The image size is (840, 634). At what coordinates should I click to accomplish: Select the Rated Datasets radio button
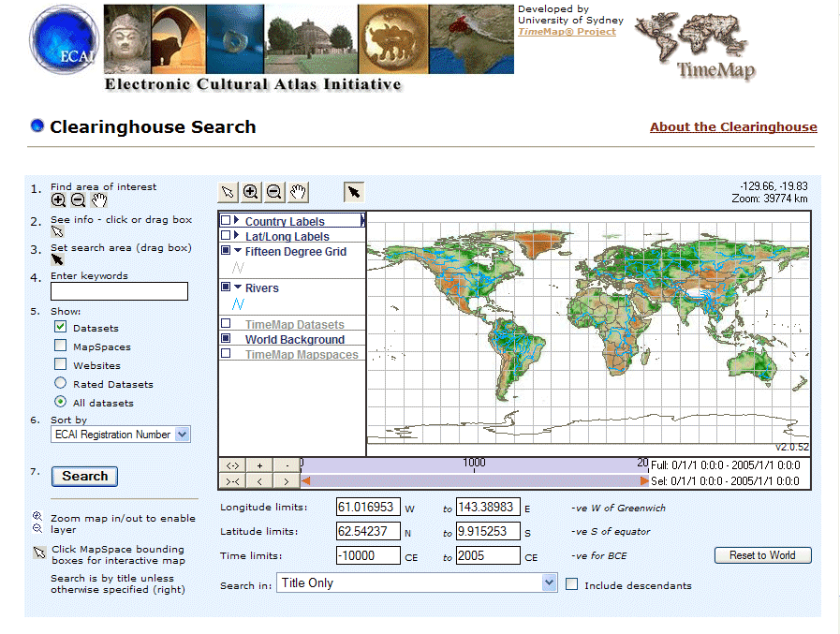pos(61,383)
